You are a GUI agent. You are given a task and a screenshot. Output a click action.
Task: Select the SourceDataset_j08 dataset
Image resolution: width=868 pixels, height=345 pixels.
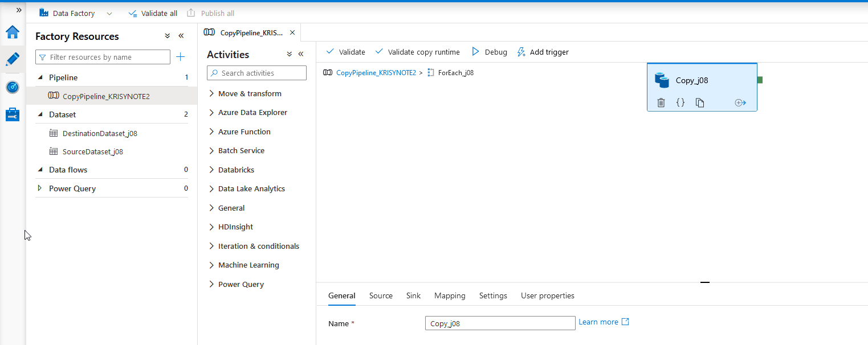click(x=92, y=151)
